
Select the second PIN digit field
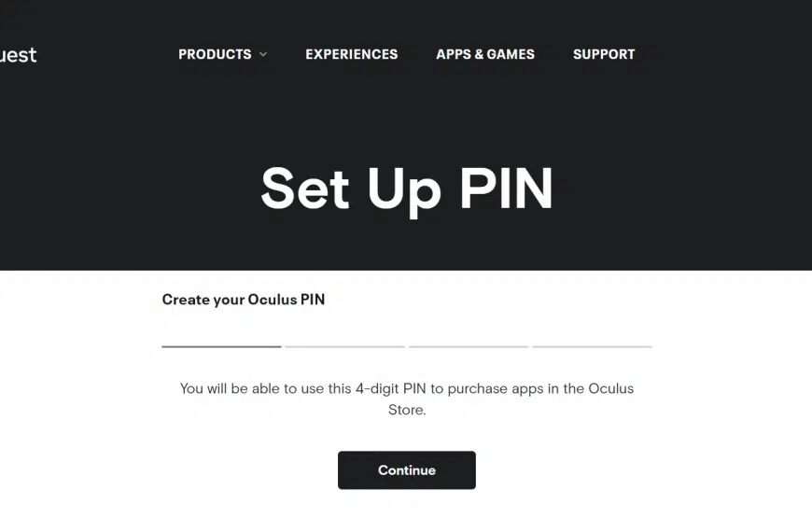[x=345, y=334]
